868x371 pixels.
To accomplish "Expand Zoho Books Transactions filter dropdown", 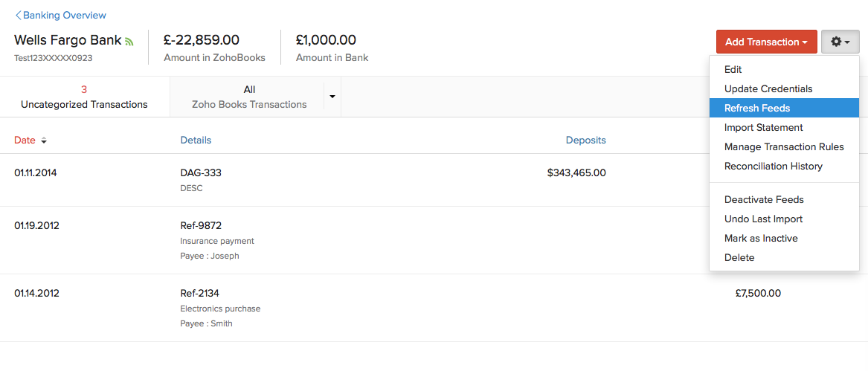I will 332,97.
